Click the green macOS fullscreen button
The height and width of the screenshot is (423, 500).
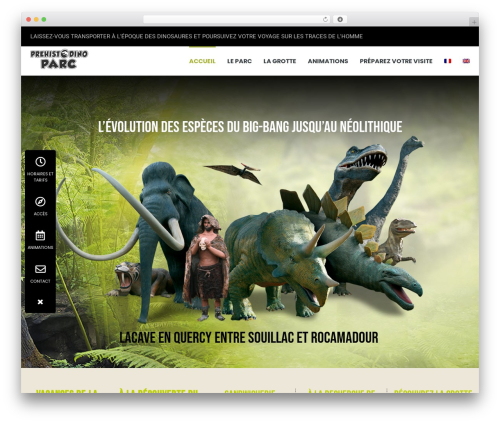tap(44, 20)
